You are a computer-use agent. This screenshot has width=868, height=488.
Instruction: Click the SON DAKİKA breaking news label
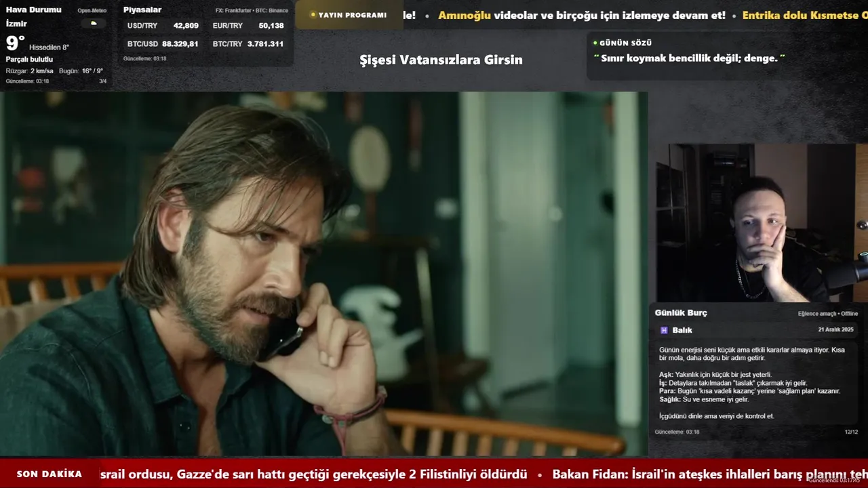click(50, 474)
